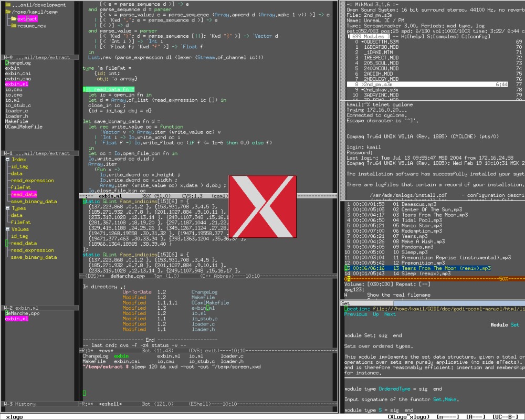Click the exbin.ml buffer mode line

coord(208,196)
